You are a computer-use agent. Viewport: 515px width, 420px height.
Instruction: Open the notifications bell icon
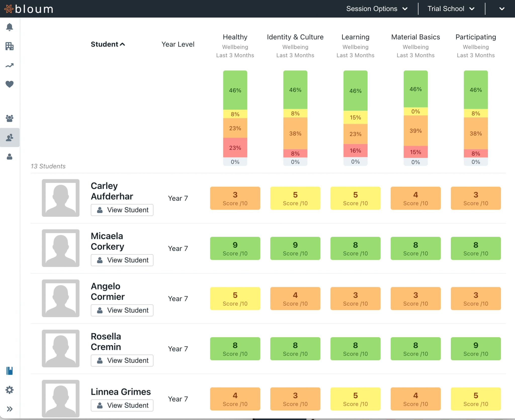10,27
